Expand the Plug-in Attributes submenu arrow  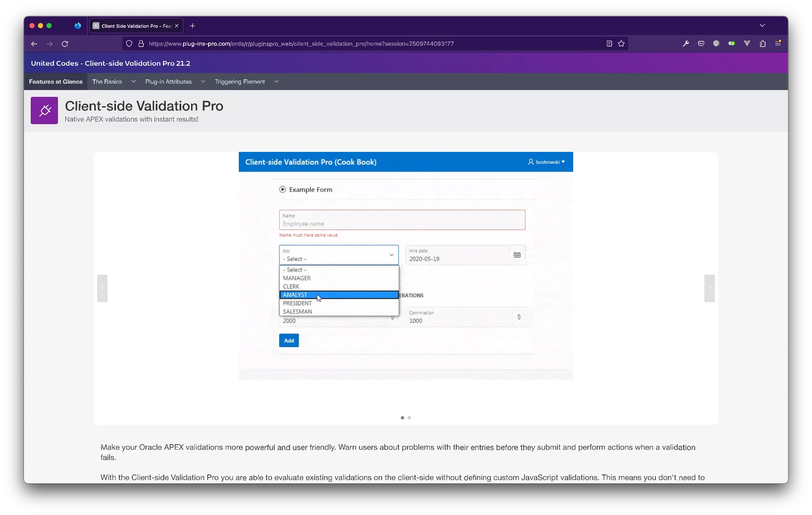pos(203,81)
